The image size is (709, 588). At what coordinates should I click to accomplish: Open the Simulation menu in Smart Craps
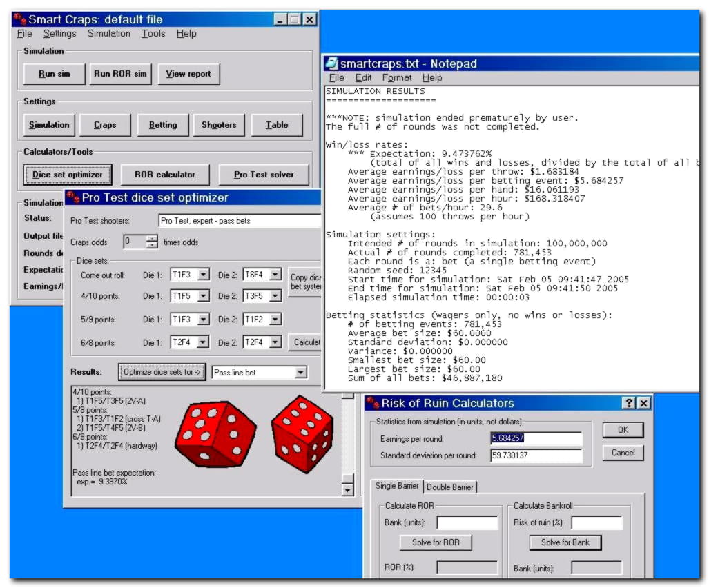(109, 33)
